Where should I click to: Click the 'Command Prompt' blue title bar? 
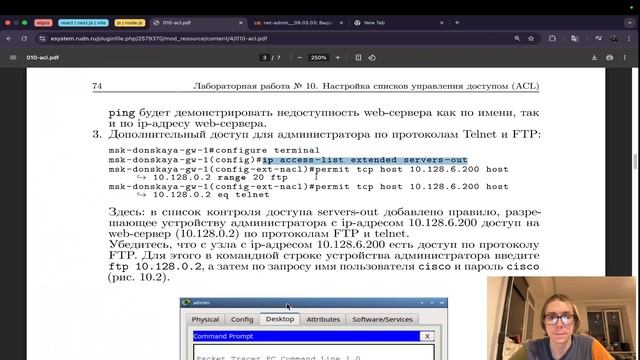306,336
